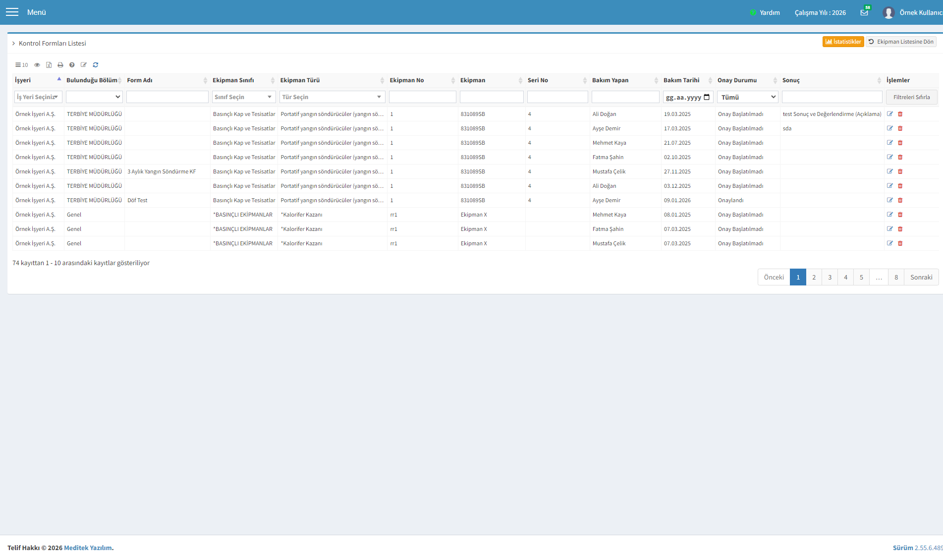
Task: Expand the Kontrol Formları Listesi chevron
Action: click(14, 44)
